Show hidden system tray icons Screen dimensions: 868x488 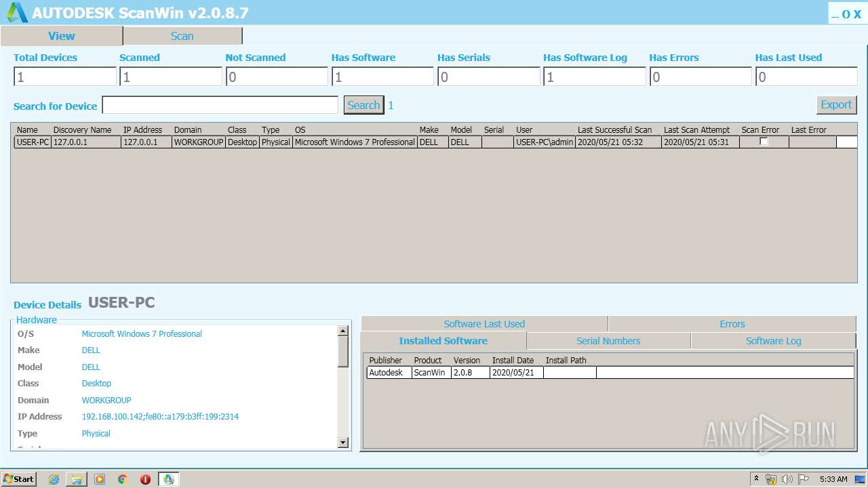click(756, 479)
